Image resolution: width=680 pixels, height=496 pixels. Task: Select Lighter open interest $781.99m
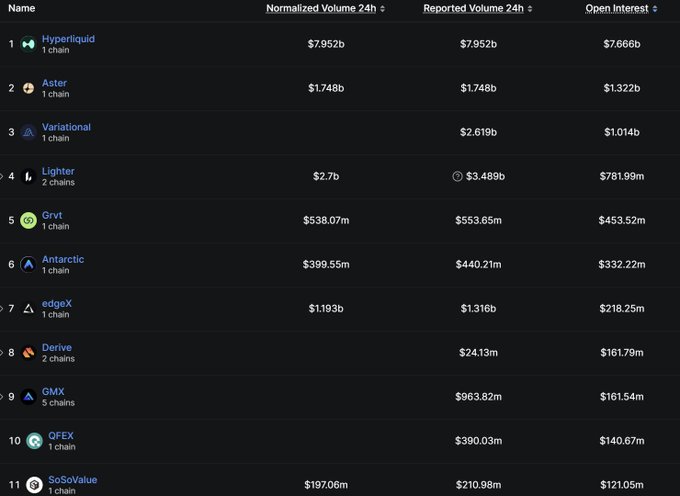point(621,176)
